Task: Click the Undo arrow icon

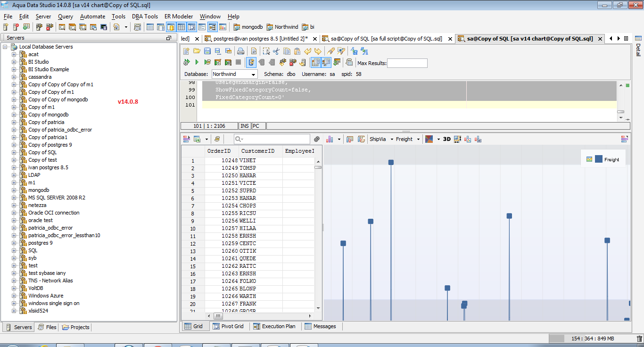Action: click(x=307, y=51)
